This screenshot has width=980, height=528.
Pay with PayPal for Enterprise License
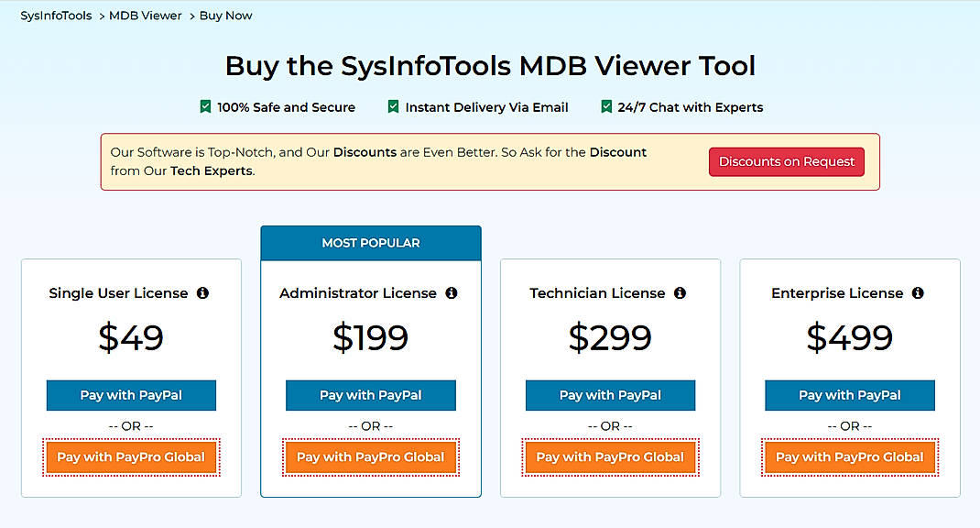[x=850, y=395]
